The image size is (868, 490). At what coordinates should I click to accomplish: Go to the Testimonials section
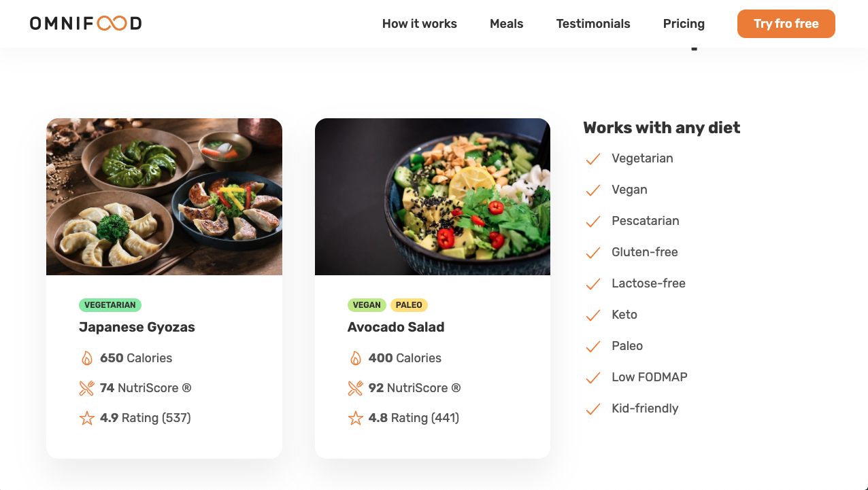tap(592, 23)
